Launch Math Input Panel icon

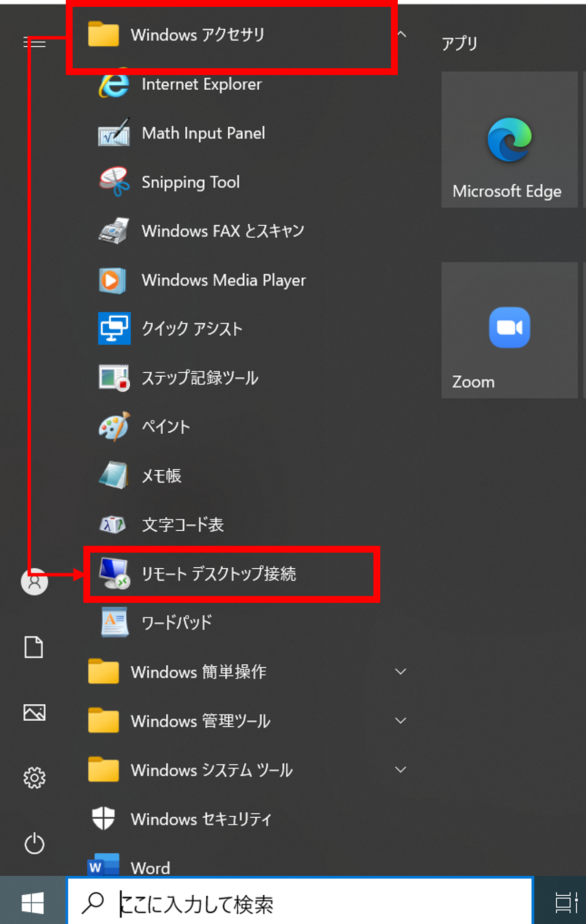coord(114,133)
